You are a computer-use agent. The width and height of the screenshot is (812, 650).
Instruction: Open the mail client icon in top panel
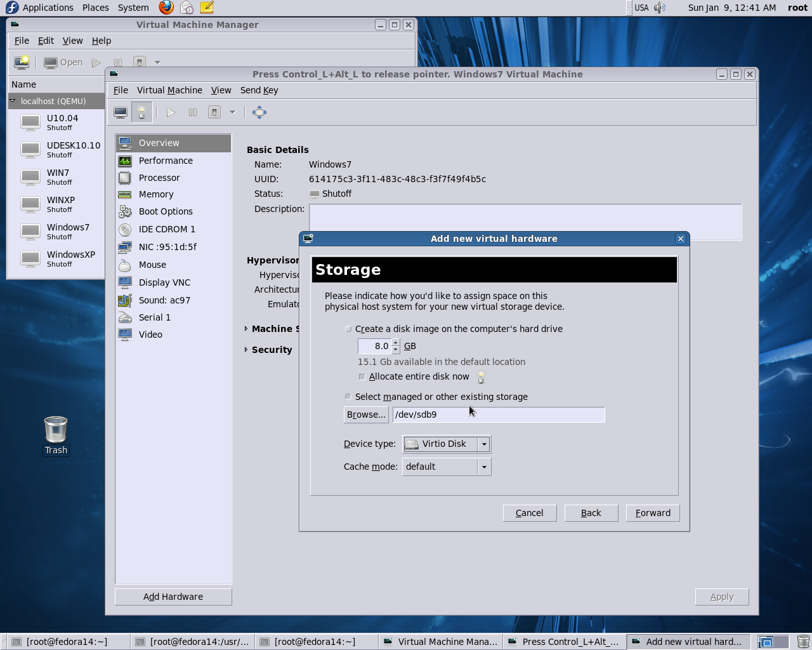187,8
